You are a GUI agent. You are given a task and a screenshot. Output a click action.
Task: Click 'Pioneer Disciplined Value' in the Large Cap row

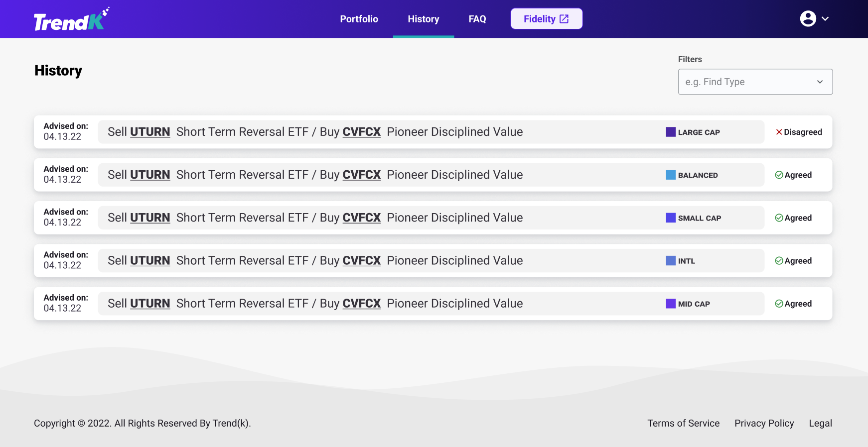pos(455,132)
